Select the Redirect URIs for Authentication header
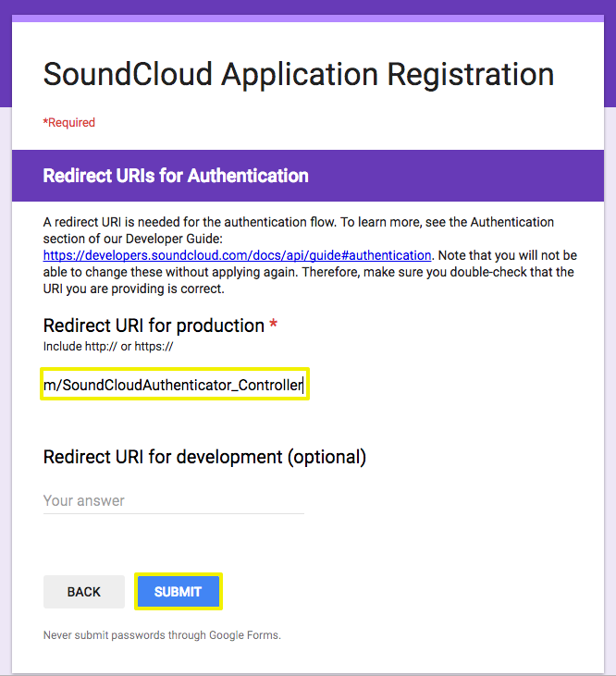Viewport: 616px width, 676px height. coord(176,176)
